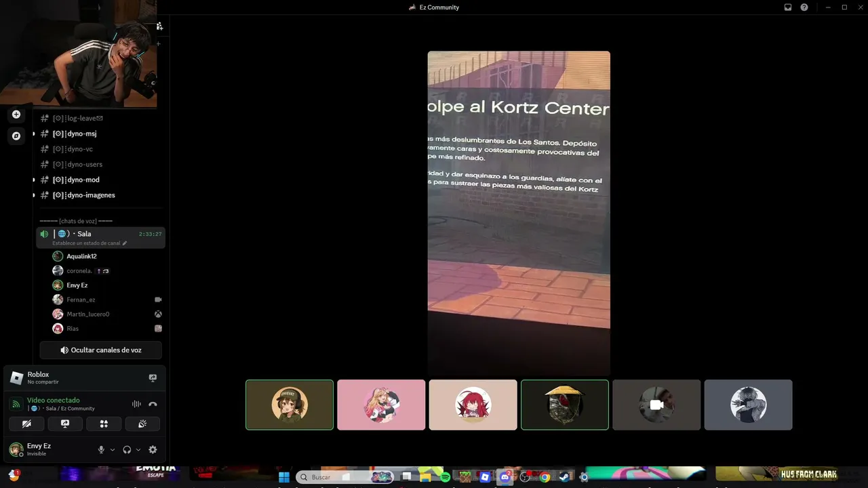Viewport: 868px width, 488px height.
Task: Click Martin_lucero0's Xbox status icon
Action: (x=158, y=314)
